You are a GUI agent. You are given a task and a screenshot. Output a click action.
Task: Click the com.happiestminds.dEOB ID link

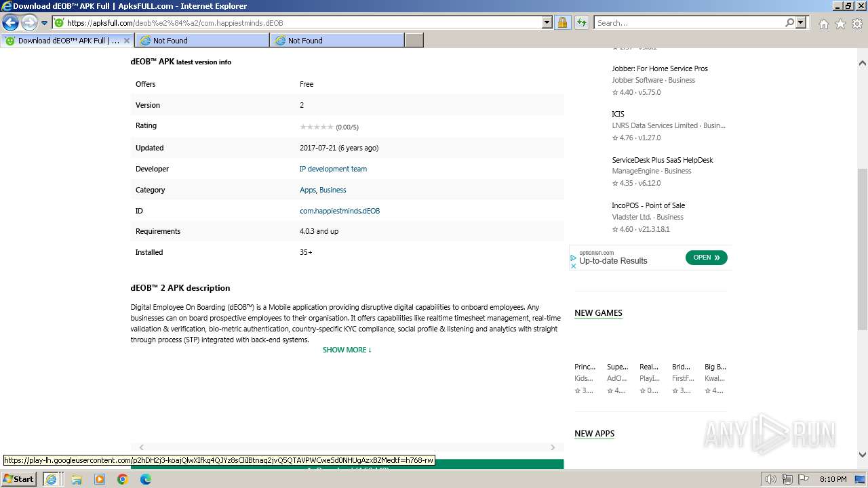tap(340, 211)
